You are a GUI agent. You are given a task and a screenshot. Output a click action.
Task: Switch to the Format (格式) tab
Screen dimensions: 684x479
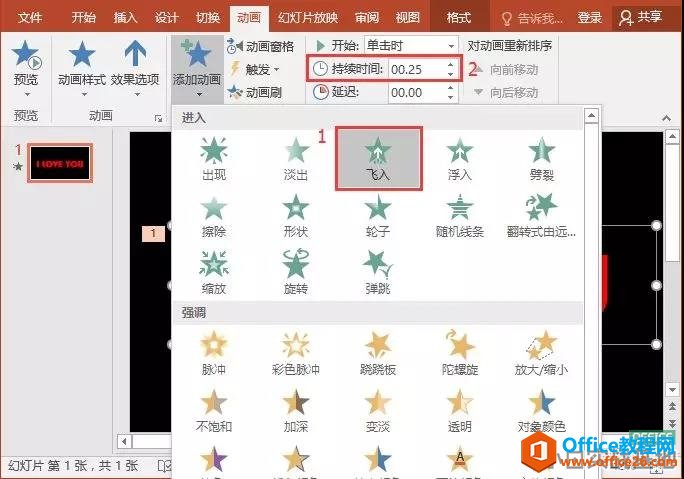tap(458, 17)
